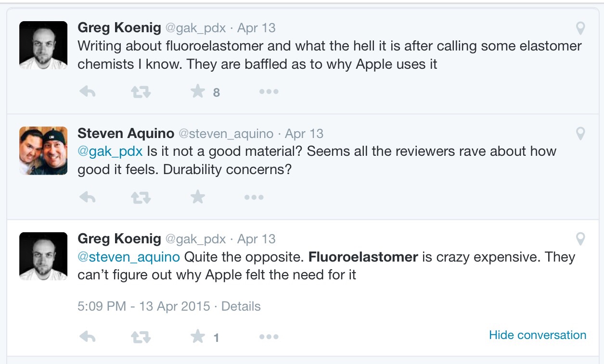Reply to Steven Aquino's tweet
This screenshot has width=604, height=364.
[88, 197]
